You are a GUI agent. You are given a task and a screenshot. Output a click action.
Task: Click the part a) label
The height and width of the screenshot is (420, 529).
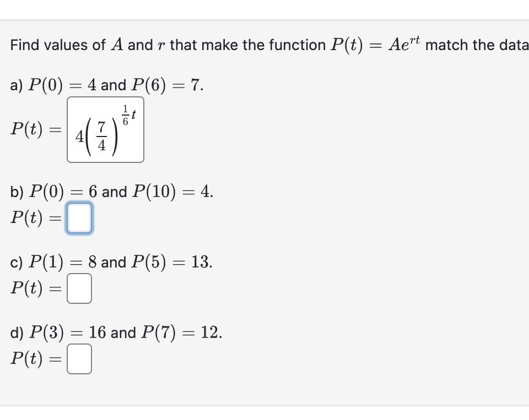point(17,84)
